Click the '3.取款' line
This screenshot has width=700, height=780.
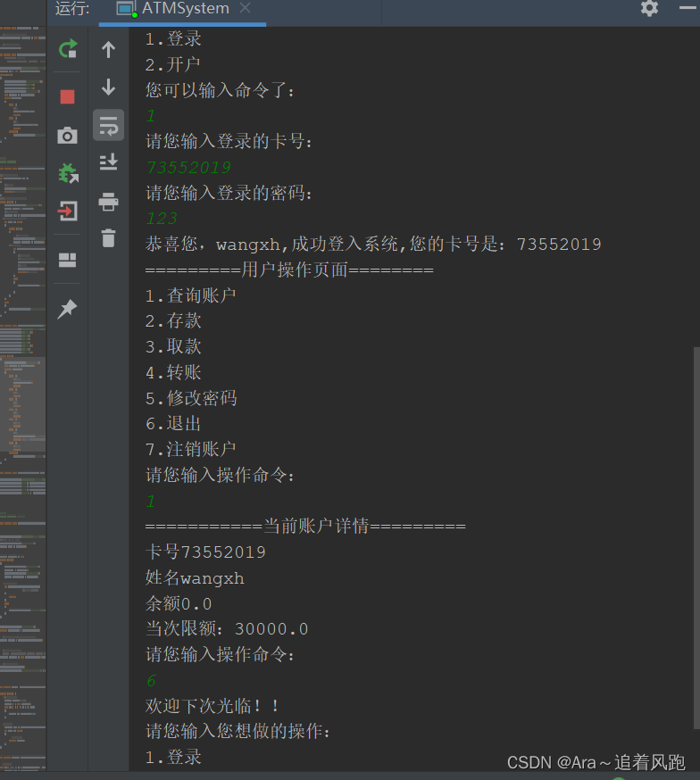pos(173,347)
